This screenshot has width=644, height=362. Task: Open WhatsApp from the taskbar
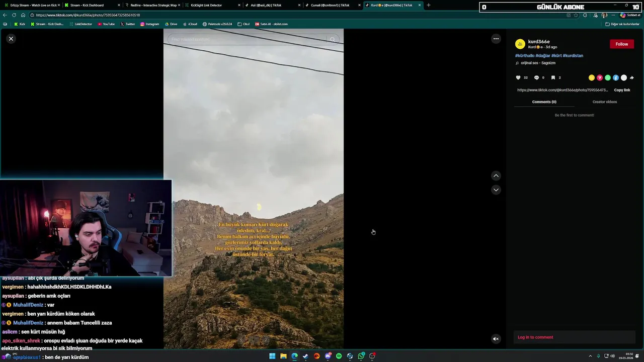pos(361,356)
